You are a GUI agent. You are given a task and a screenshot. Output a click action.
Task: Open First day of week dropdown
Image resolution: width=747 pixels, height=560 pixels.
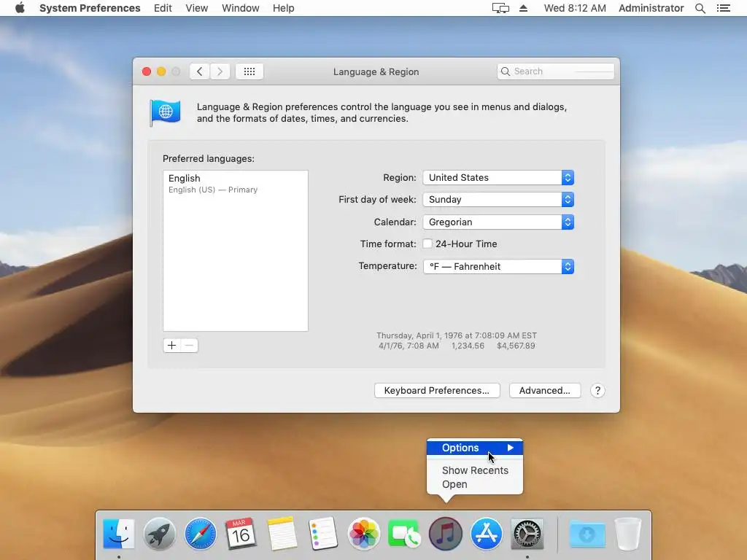pos(498,200)
